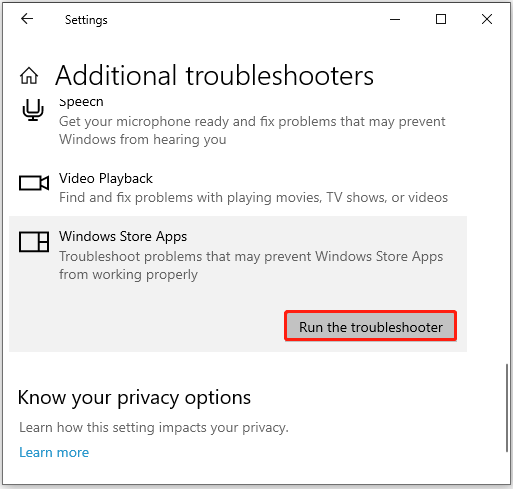Select the Windows Store Apps tile icon
Viewport: 513px width, 489px height.
34,242
